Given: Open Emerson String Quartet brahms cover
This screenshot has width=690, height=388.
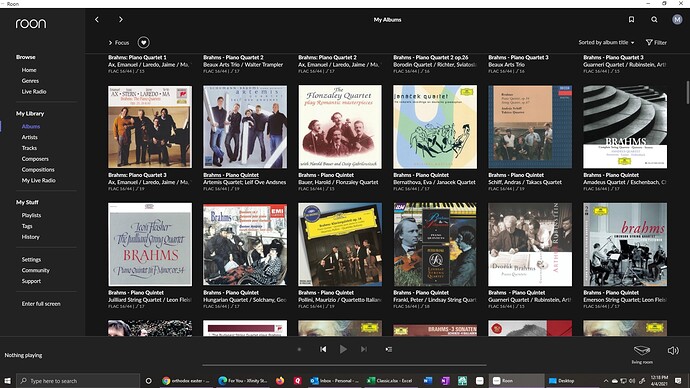Looking at the screenshot, I should coord(625,244).
